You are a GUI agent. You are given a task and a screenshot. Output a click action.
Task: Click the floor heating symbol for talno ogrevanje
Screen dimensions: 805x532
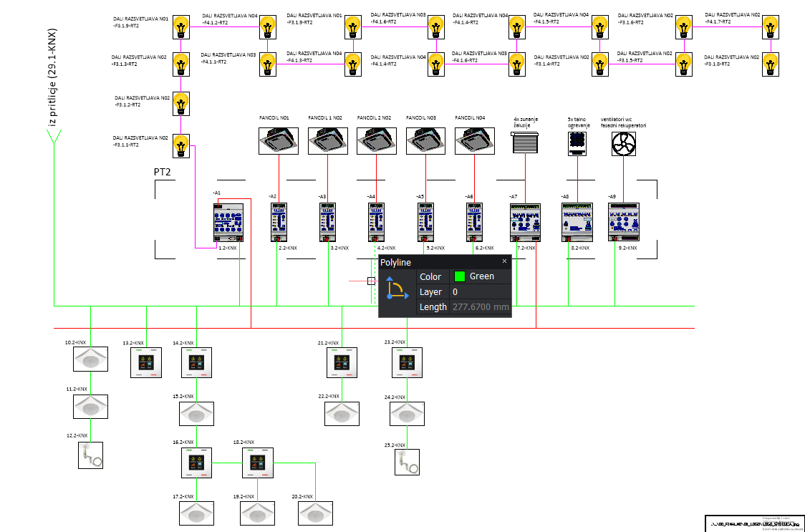point(577,144)
